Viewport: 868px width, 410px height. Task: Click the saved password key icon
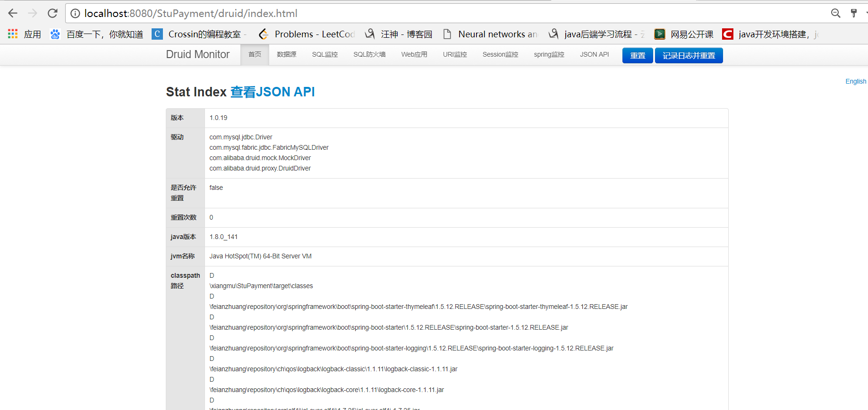coord(854,13)
